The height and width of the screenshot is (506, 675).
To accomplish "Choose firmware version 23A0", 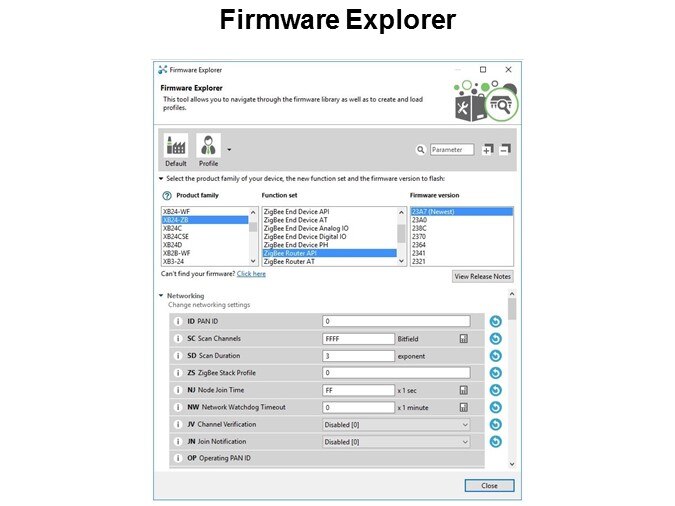I will point(421,220).
